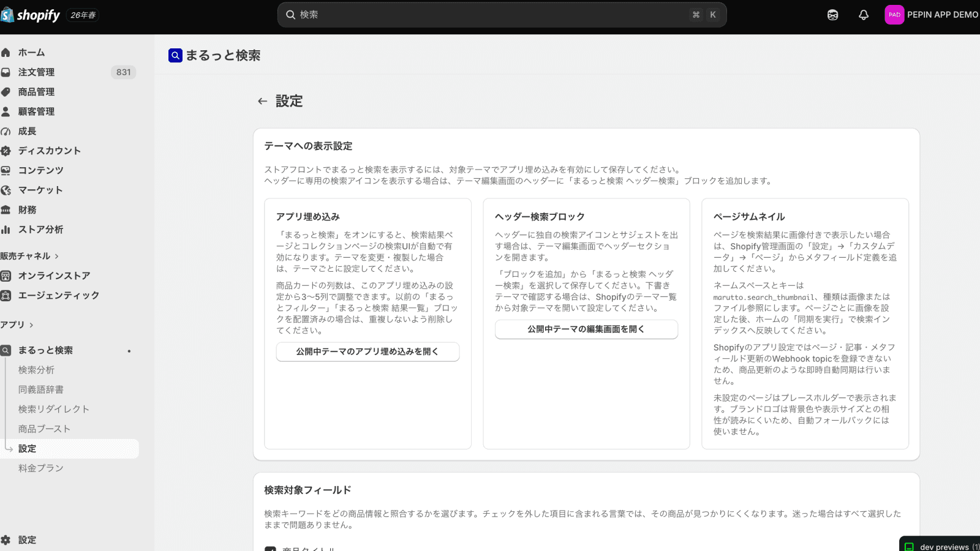This screenshot has height=551, width=980.
Task: Click the まるっと検索 app icon in the sidebar
Action: [x=6, y=350]
